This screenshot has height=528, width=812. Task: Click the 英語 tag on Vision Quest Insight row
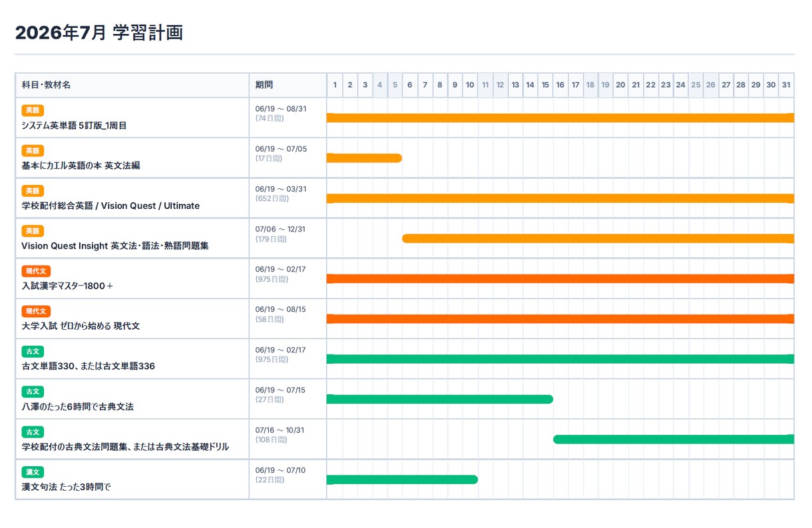point(33,231)
